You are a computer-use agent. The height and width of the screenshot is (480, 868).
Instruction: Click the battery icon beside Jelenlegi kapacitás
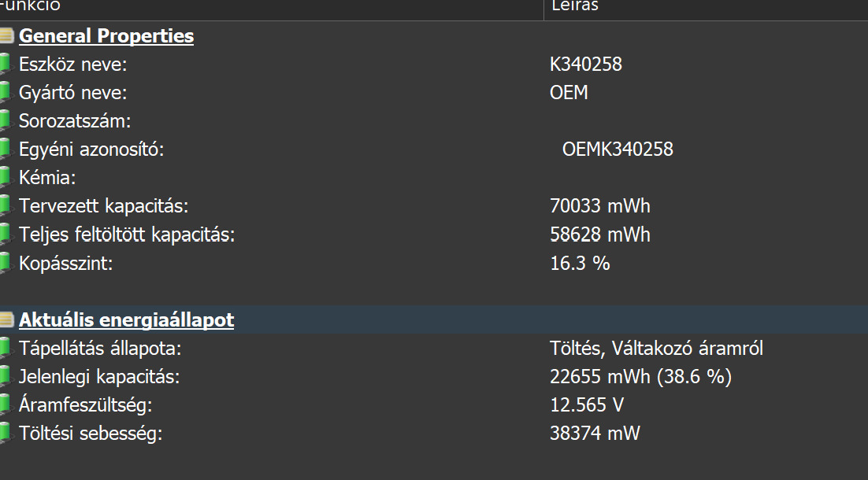point(6,377)
